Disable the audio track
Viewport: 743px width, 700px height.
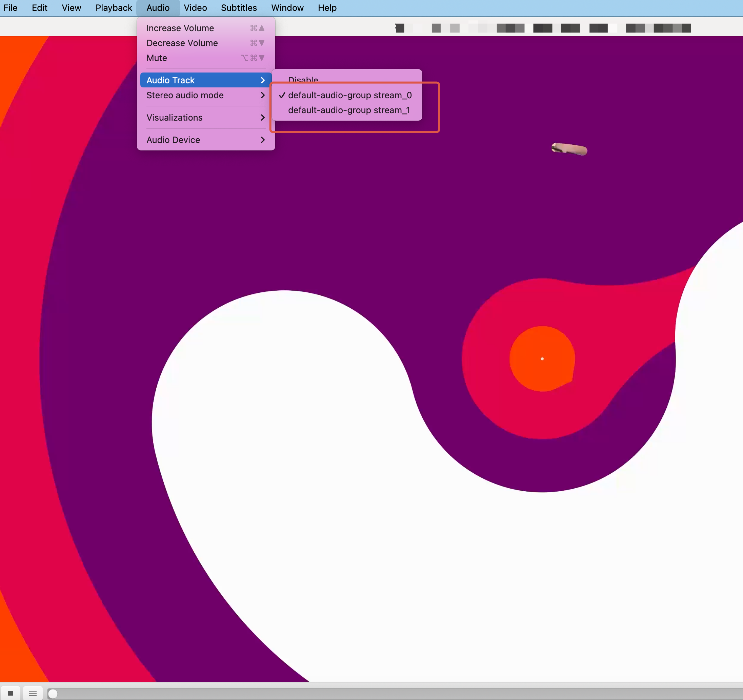[303, 80]
